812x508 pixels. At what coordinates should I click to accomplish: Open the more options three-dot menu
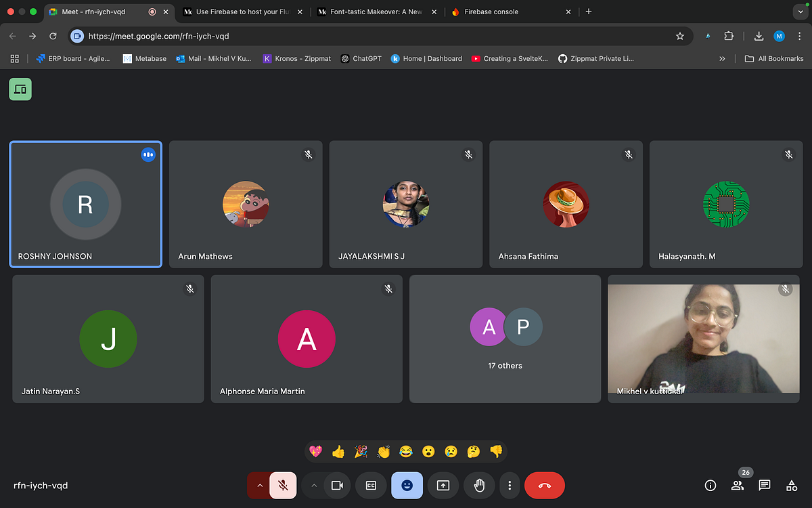tap(510, 486)
